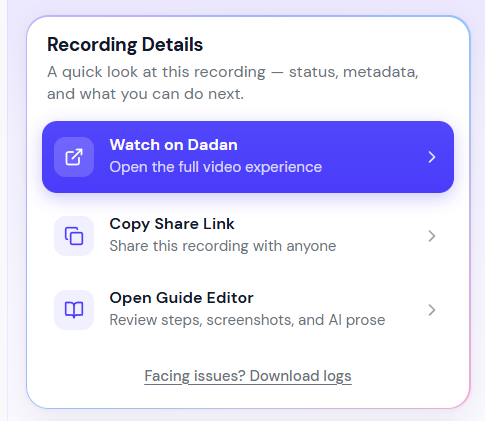Click the chevron arrow on the Copy Share Link row
The image size is (485, 421).
(432, 236)
